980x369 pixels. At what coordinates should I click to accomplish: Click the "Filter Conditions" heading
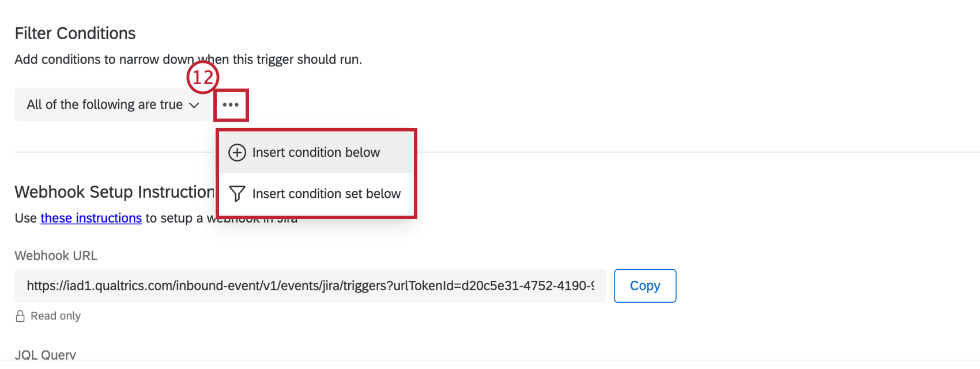(75, 33)
